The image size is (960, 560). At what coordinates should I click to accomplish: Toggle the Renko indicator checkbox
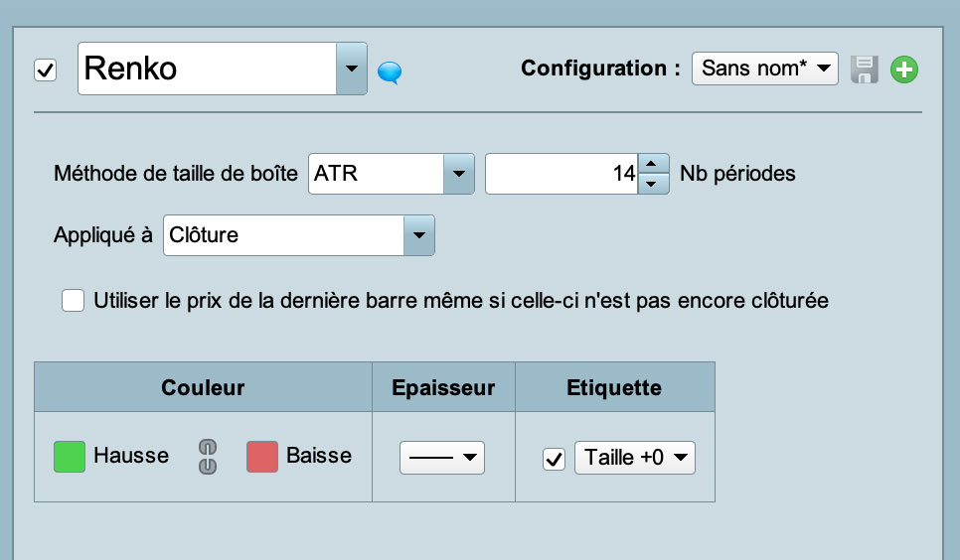(46, 70)
